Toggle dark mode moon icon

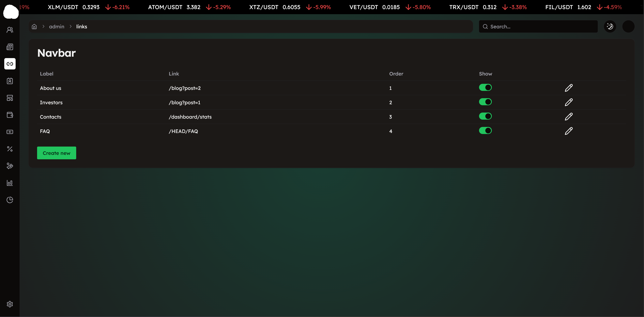(610, 27)
